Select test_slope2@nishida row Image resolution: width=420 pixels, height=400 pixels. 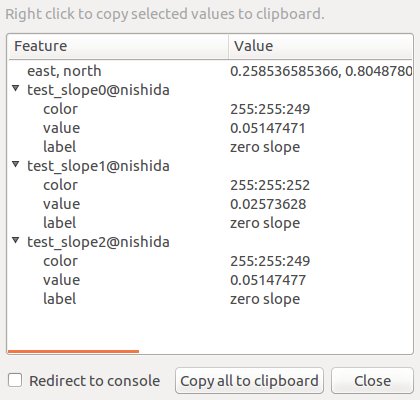(210, 242)
